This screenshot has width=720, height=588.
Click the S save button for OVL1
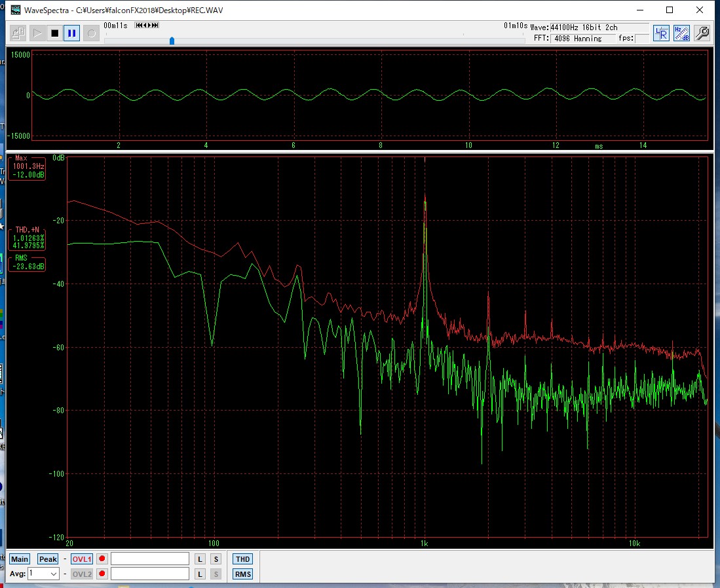tap(216, 559)
